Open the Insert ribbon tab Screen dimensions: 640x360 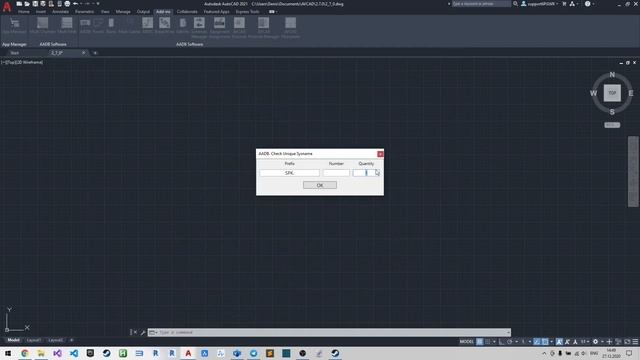click(x=41, y=12)
